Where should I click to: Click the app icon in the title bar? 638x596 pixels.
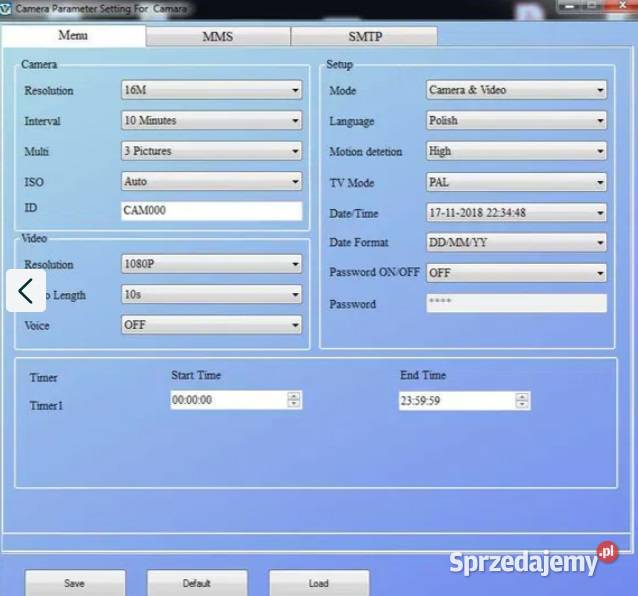[x=7, y=7]
